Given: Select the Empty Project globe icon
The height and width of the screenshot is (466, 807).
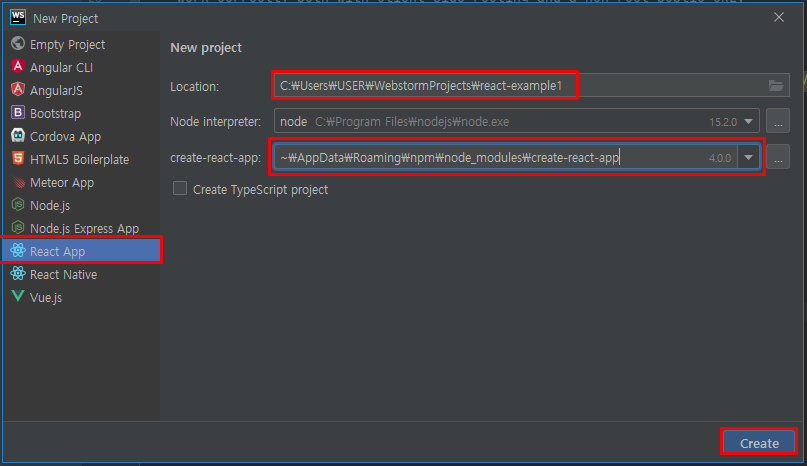Looking at the screenshot, I should click(18, 44).
